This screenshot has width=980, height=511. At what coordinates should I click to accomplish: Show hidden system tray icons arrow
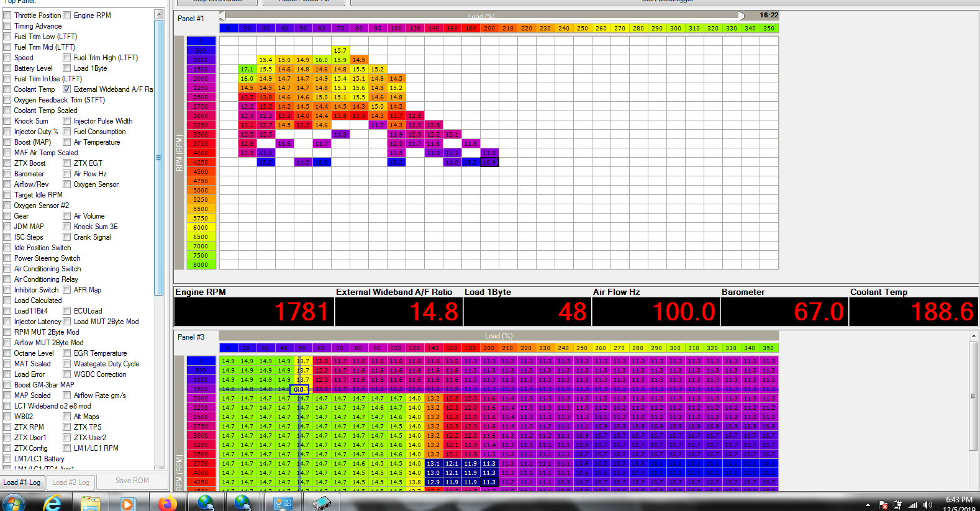click(x=868, y=505)
